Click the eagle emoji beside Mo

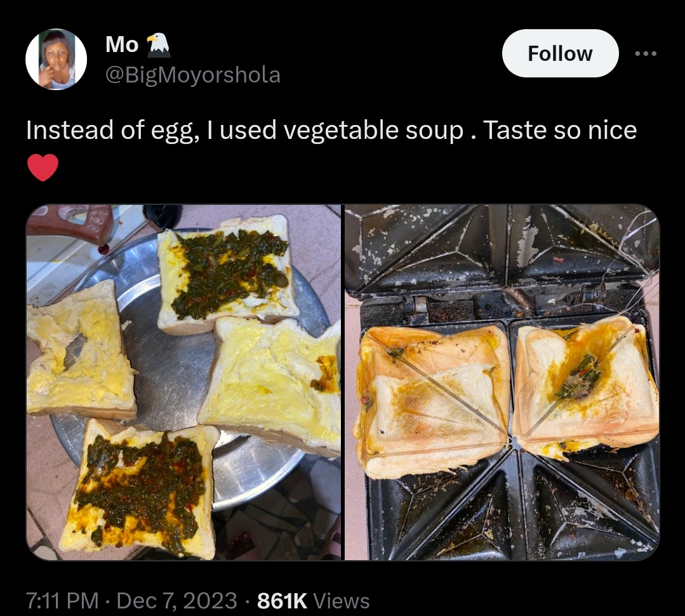pyautogui.click(x=158, y=44)
